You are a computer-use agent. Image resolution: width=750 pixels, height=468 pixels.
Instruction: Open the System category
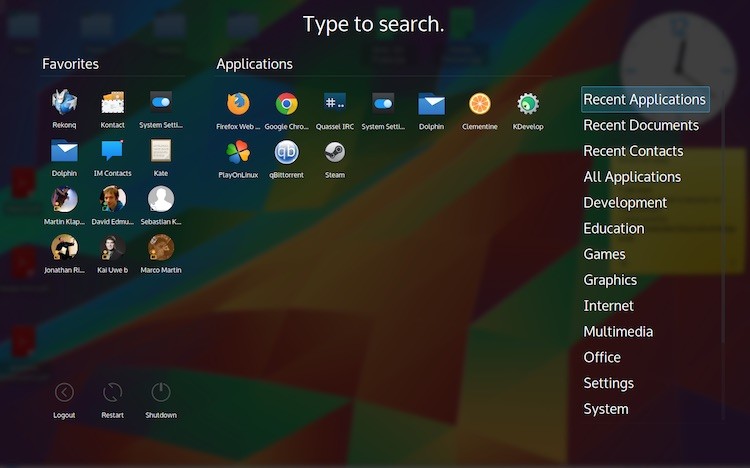coord(606,409)
